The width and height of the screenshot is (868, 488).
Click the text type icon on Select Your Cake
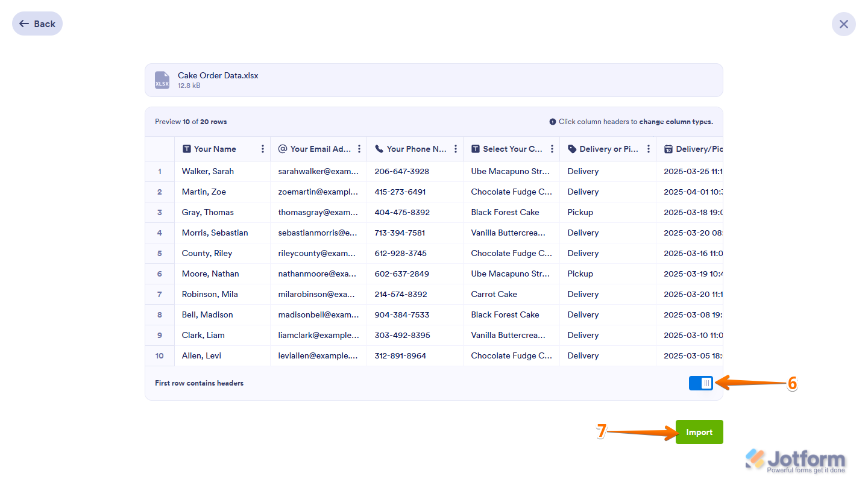coord(476,149)
